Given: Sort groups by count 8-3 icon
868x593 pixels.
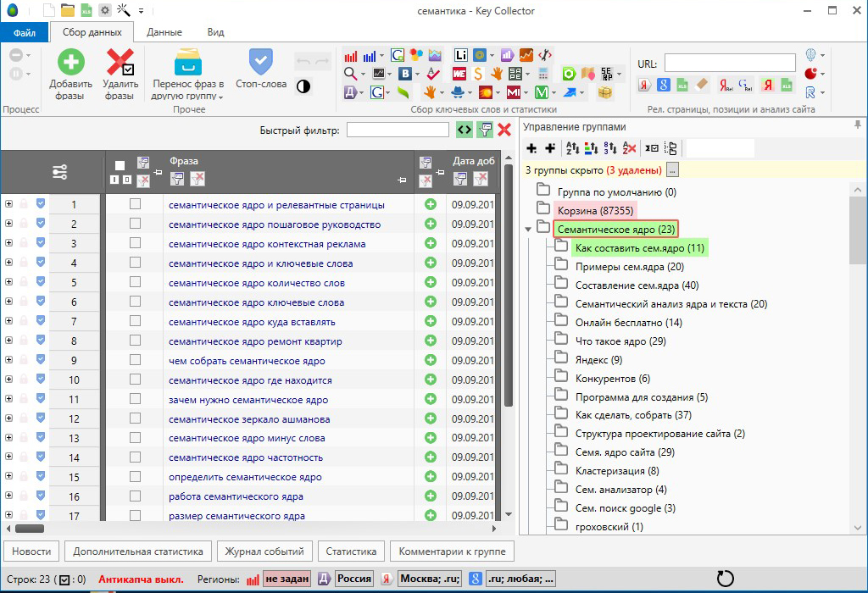Looking at the screenshot, I should pos(610,148).
